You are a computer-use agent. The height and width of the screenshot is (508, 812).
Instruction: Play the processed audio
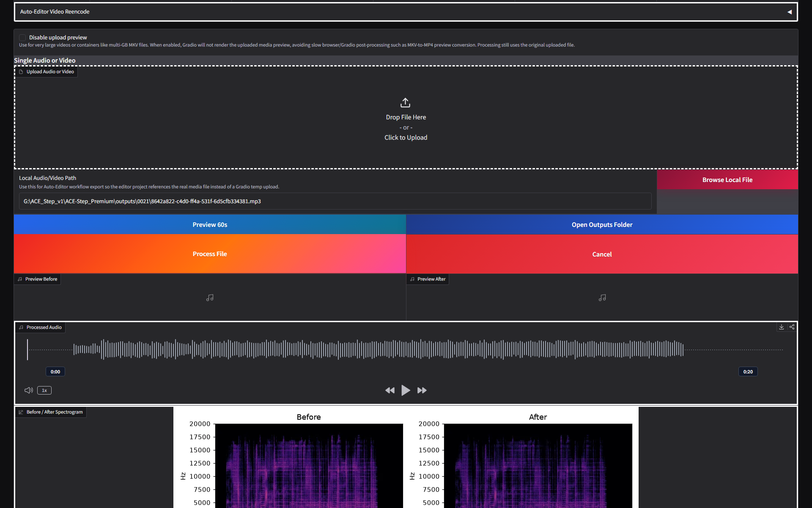[406, 390]
